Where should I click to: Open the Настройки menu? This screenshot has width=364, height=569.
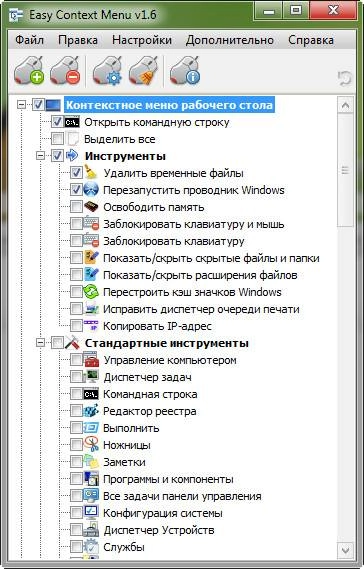(142, 40)
